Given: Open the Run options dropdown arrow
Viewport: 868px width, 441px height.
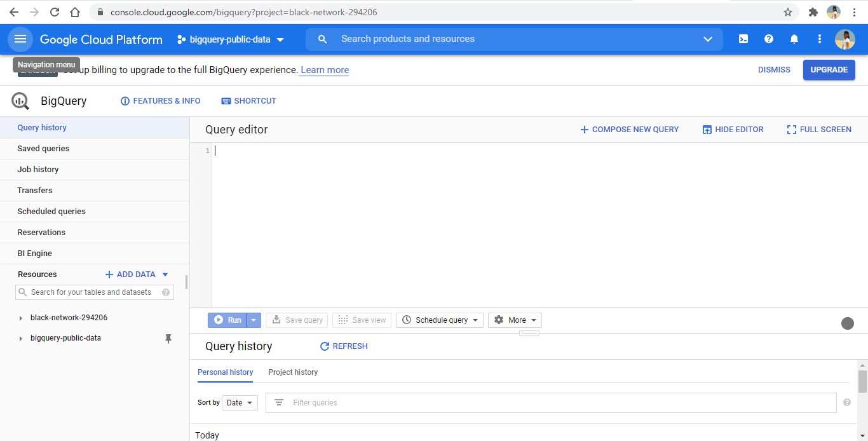Looking at the screenshot, I should 254,320.
